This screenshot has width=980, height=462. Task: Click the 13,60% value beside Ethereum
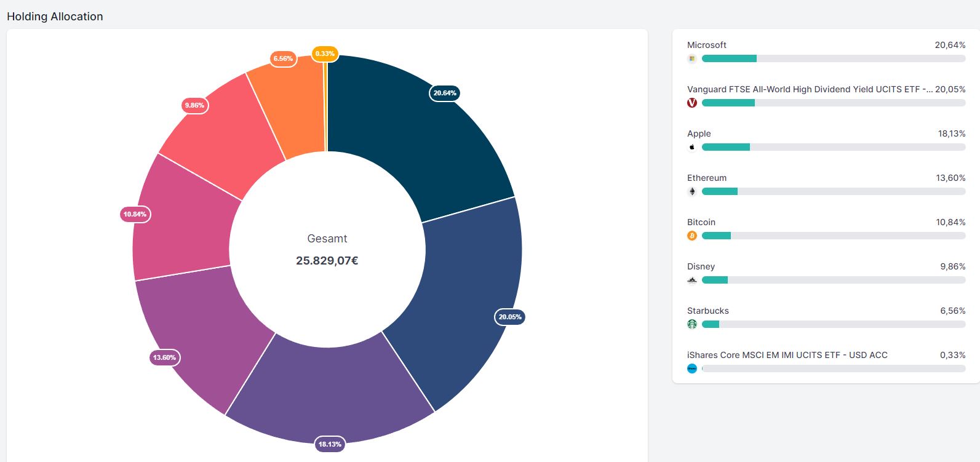tap(951, 178)
